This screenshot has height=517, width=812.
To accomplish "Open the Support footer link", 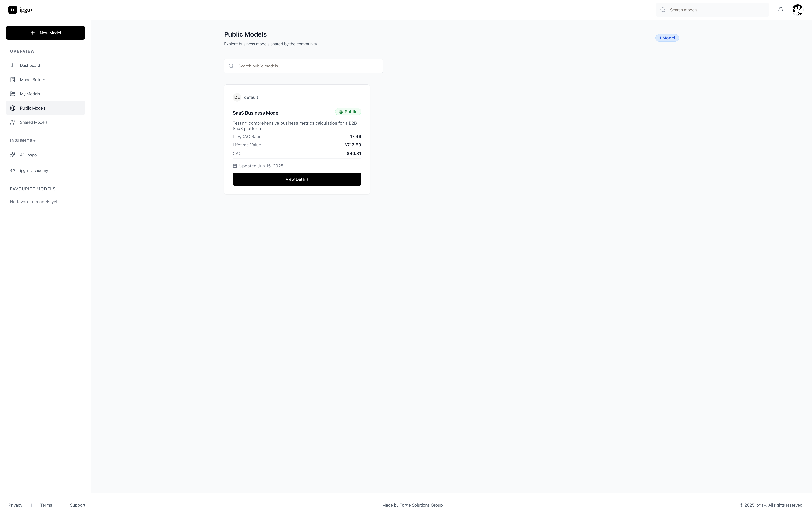I will (77, 505).
